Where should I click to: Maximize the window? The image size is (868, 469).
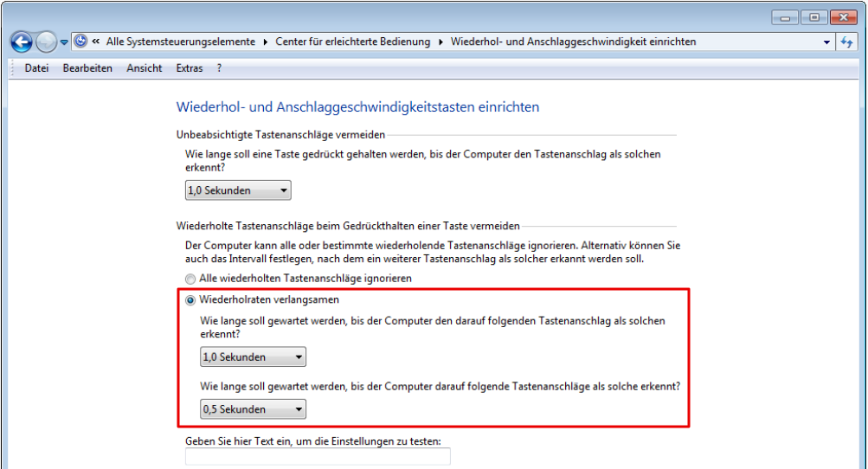814,17
